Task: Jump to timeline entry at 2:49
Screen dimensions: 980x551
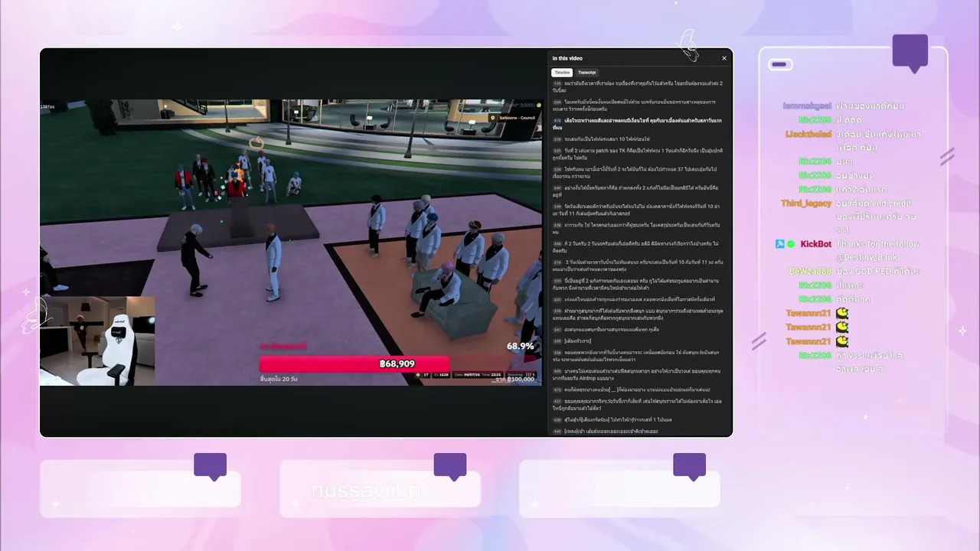Action: (x=638, y=210)
